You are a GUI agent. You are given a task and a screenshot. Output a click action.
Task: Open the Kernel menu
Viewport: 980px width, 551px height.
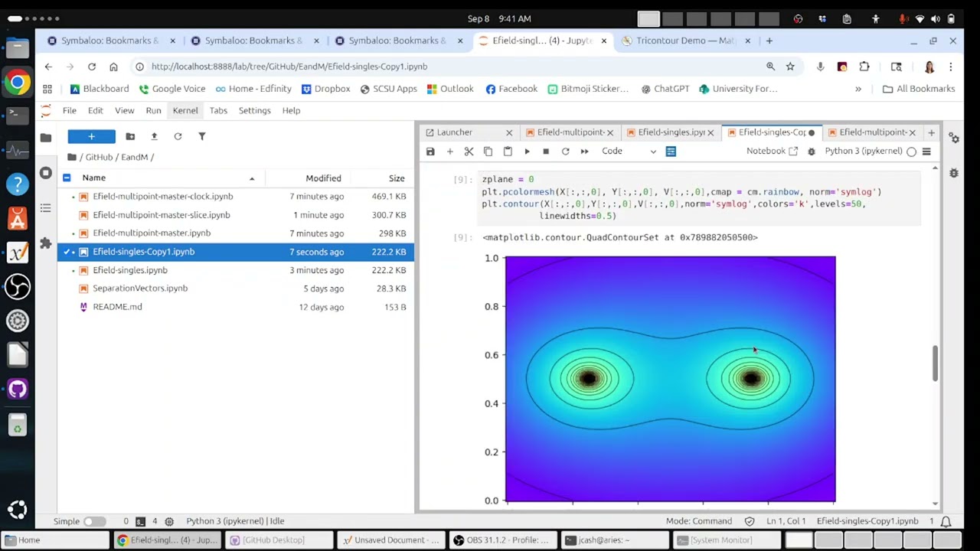pyautogui.click(x=185, y=110)
